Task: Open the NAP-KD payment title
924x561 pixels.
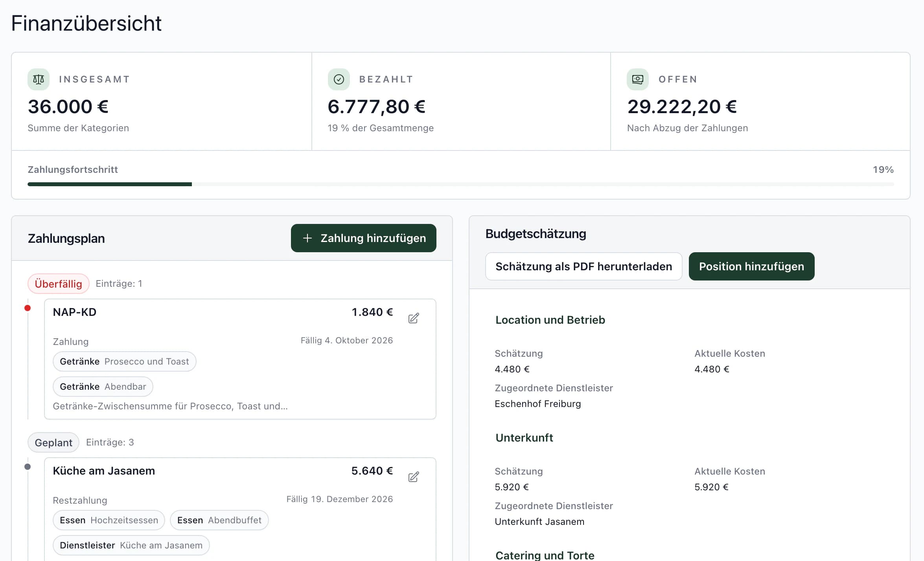Action: [75, 312]
